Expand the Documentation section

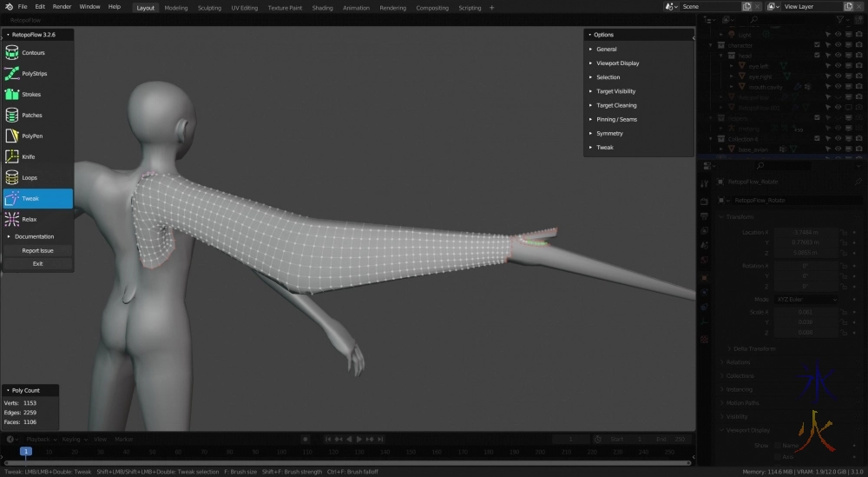pyautogui.click(x=34, y=236)
